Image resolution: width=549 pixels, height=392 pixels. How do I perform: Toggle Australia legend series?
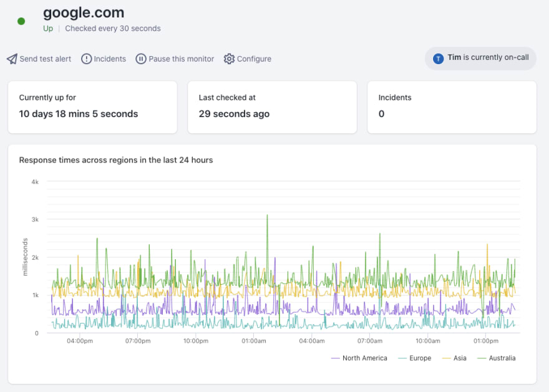point(502,358)
